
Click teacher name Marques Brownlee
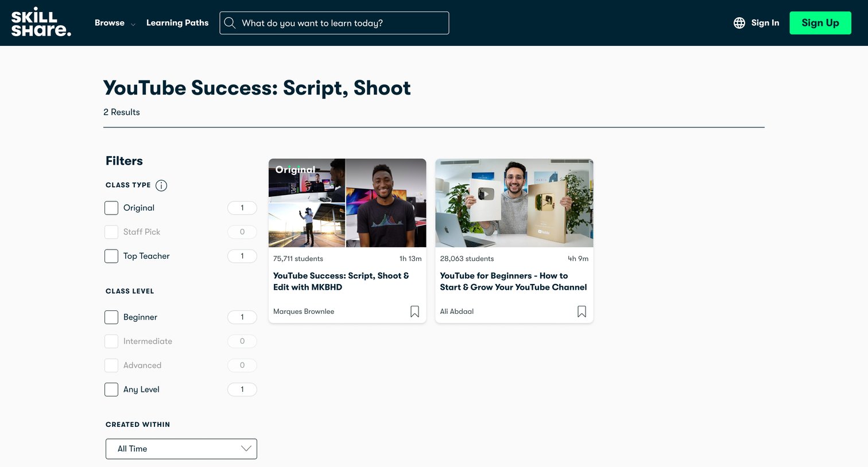[x=304, y=312]
